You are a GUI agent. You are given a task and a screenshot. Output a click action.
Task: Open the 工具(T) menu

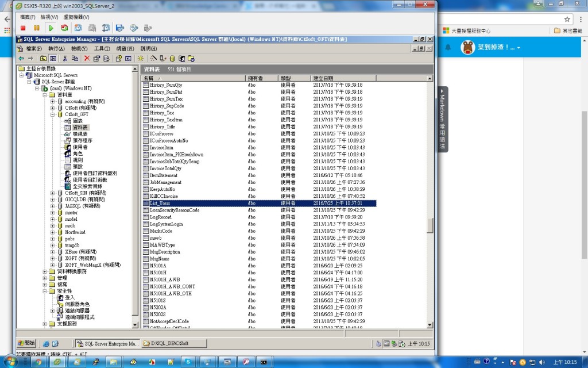[x=102, y=49]
